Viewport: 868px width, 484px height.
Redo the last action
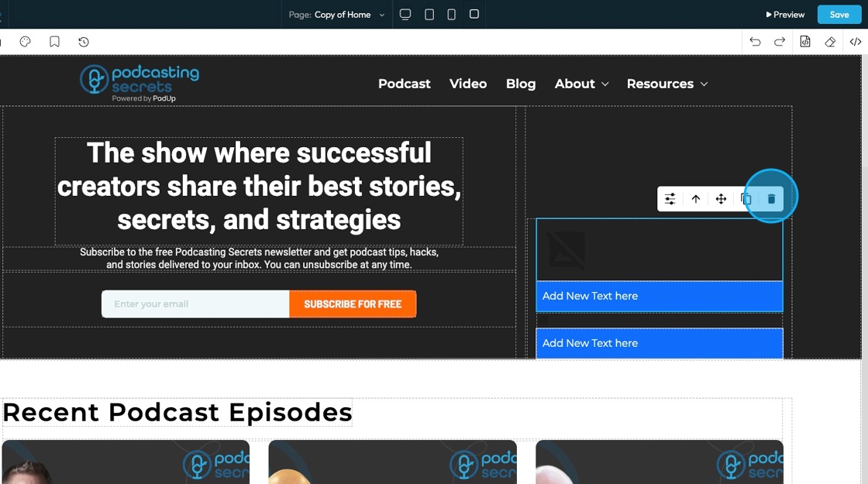point(780,42)
